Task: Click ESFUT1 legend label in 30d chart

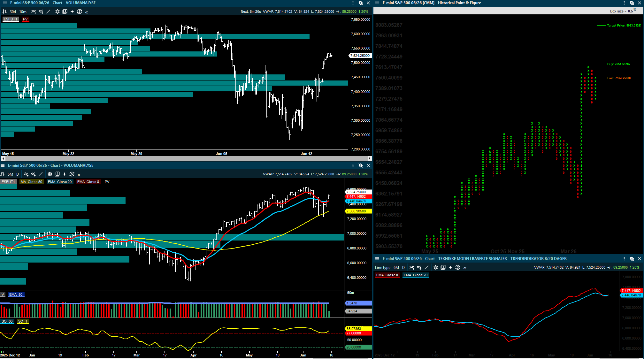Action: (x=11, y=19)
